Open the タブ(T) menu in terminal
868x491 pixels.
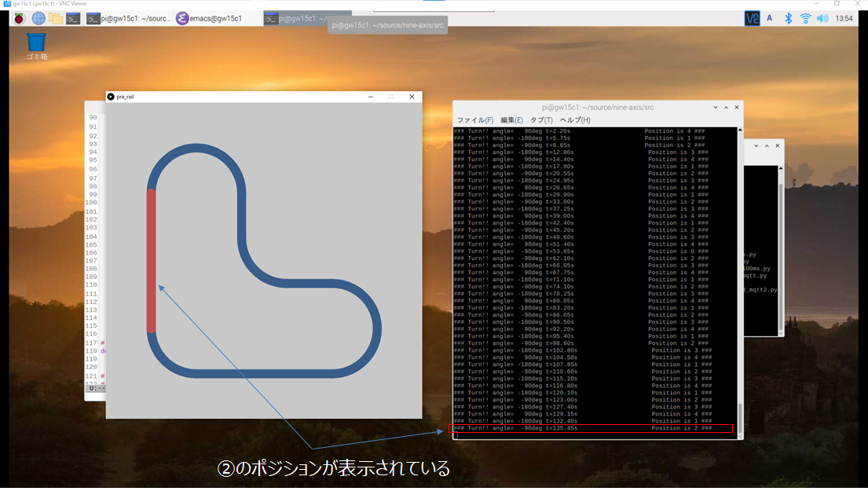[x=541, y=120]
